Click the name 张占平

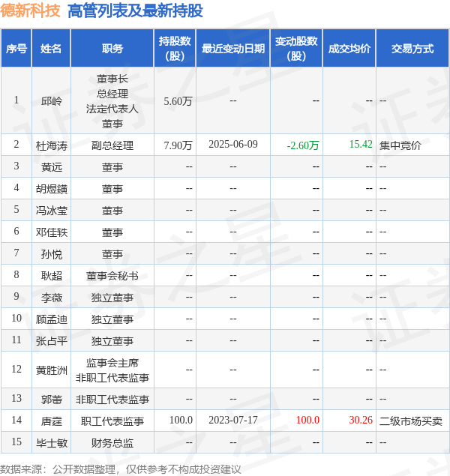click(51, 341)
